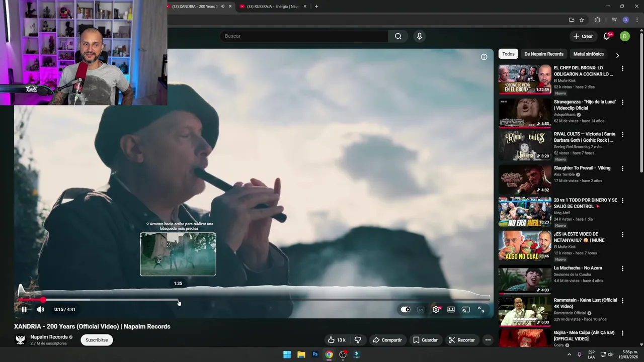Screen dimensions: 644x362
Task: Open Napalm Records channel name
Action: [x=49, y=337]
